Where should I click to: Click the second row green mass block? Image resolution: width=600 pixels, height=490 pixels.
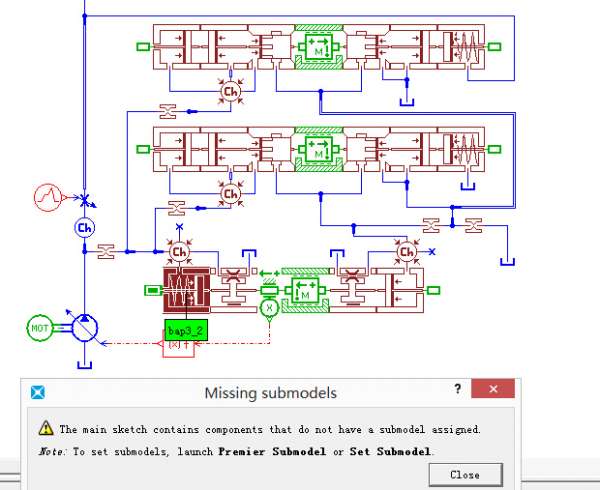point(319,149)
